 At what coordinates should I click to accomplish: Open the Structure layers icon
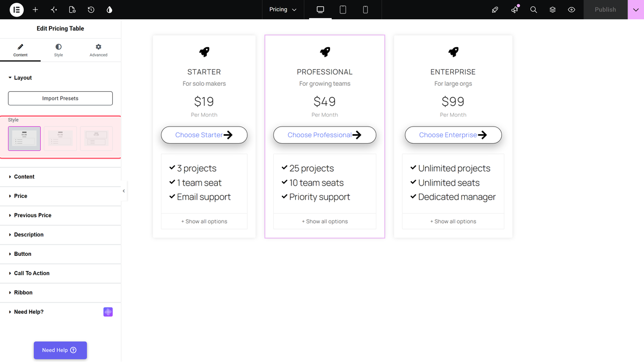pos(553,10)
